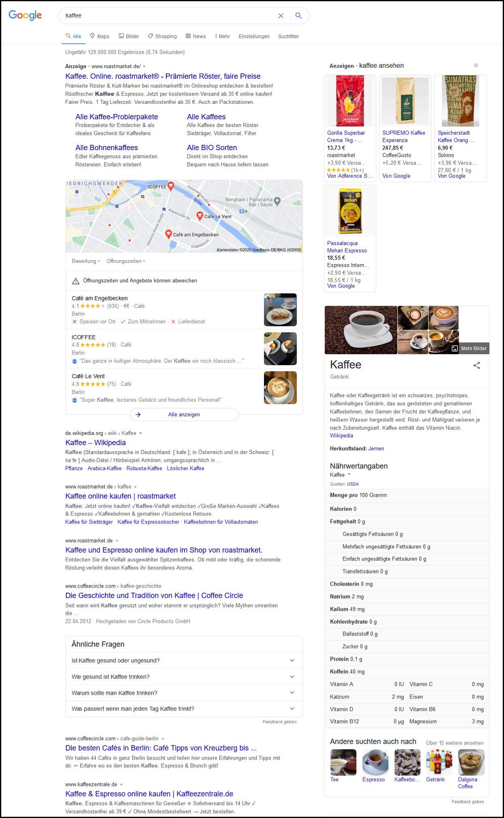The width and height of the screenshot is (504, 818).
Task: Switch to the Bilder tab
Action: pos(129,36)
